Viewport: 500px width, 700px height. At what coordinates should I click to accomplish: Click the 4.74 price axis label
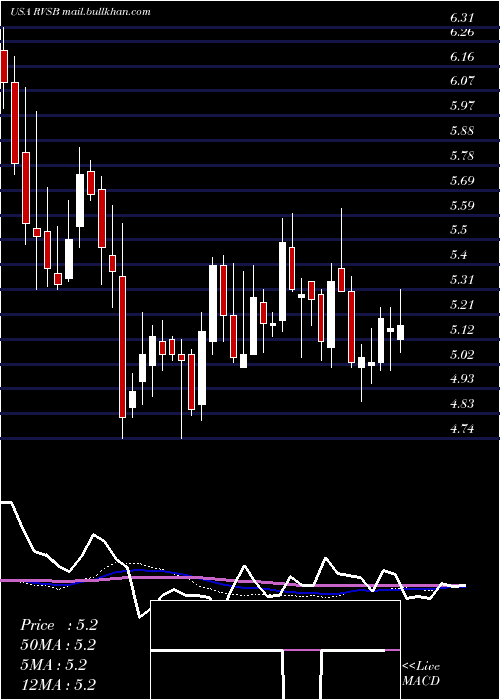(x=462, y=429)
